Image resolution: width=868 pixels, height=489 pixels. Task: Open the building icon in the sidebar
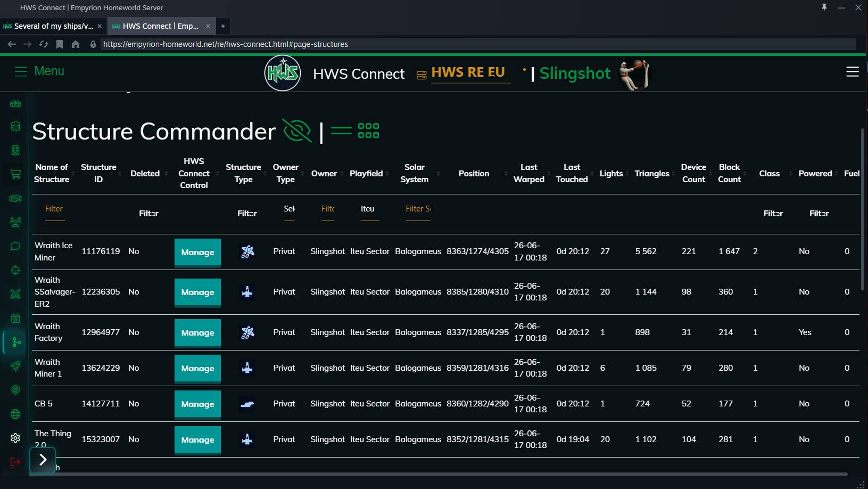15,151
